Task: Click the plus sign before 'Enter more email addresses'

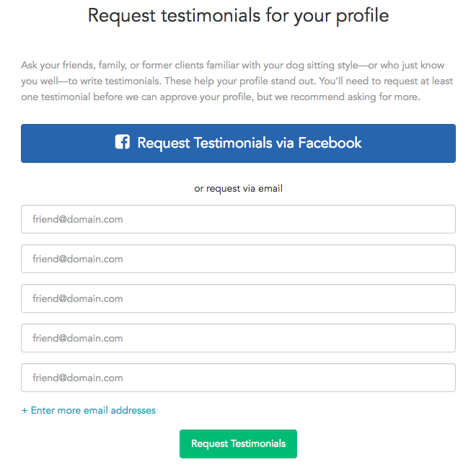Action: [25, 411]
